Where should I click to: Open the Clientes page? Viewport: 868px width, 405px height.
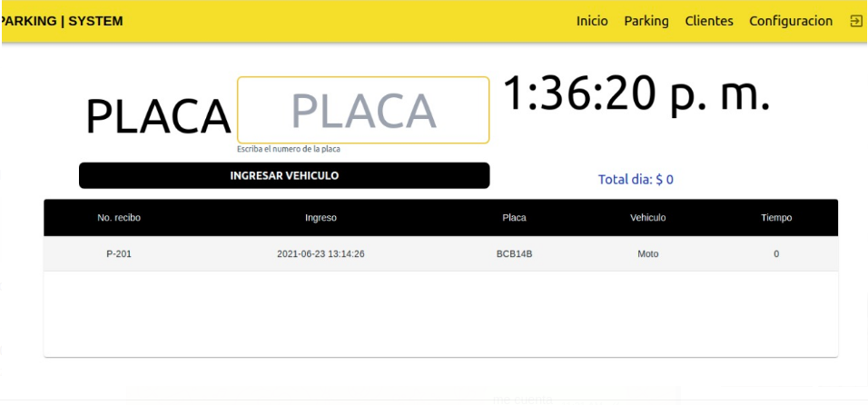[x=708, y=21]
